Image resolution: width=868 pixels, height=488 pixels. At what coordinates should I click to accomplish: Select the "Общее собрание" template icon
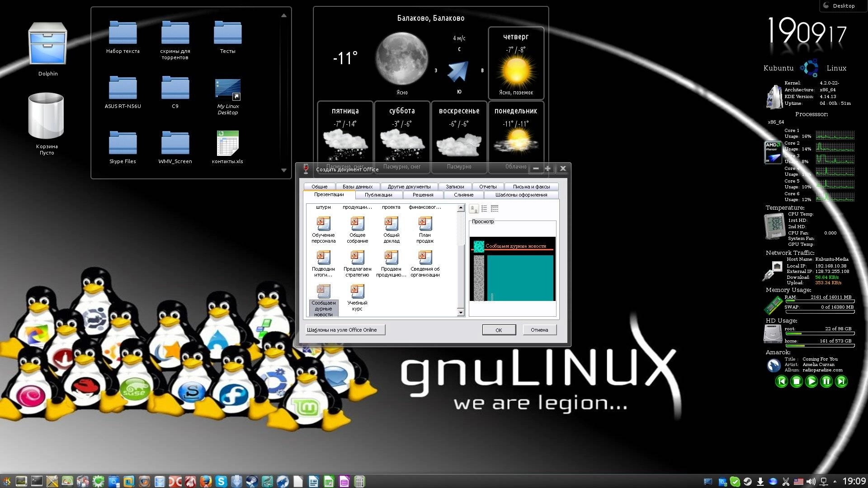pyautogui.click(x=357, y=230)
